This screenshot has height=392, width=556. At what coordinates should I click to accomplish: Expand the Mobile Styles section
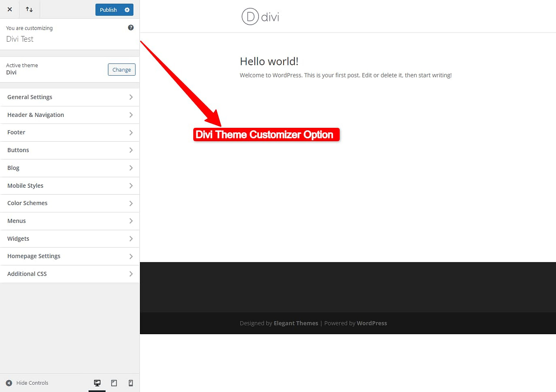click(69, 185)
